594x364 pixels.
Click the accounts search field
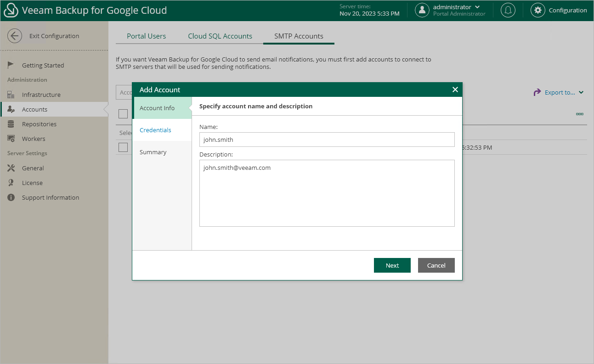(x=124, y=92)
